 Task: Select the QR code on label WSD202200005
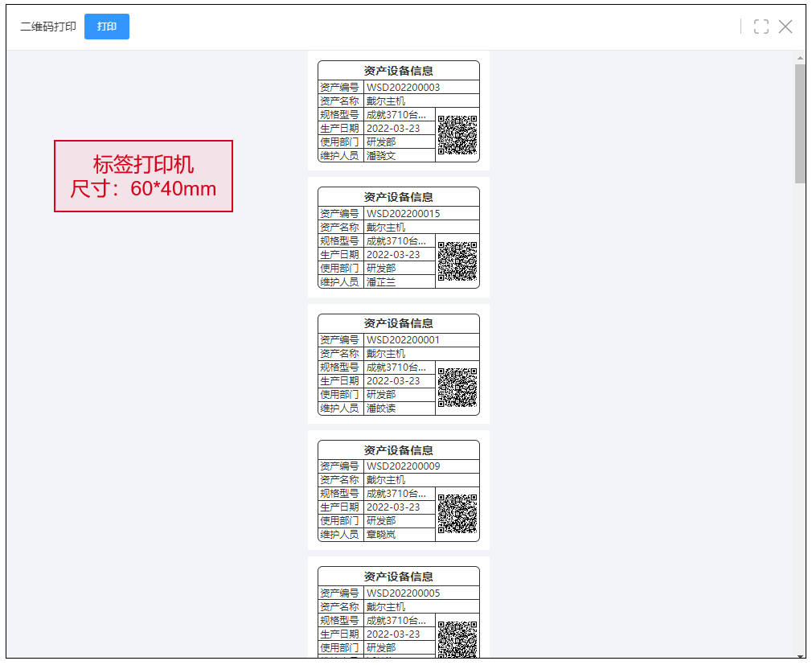[x=457, y=638]
